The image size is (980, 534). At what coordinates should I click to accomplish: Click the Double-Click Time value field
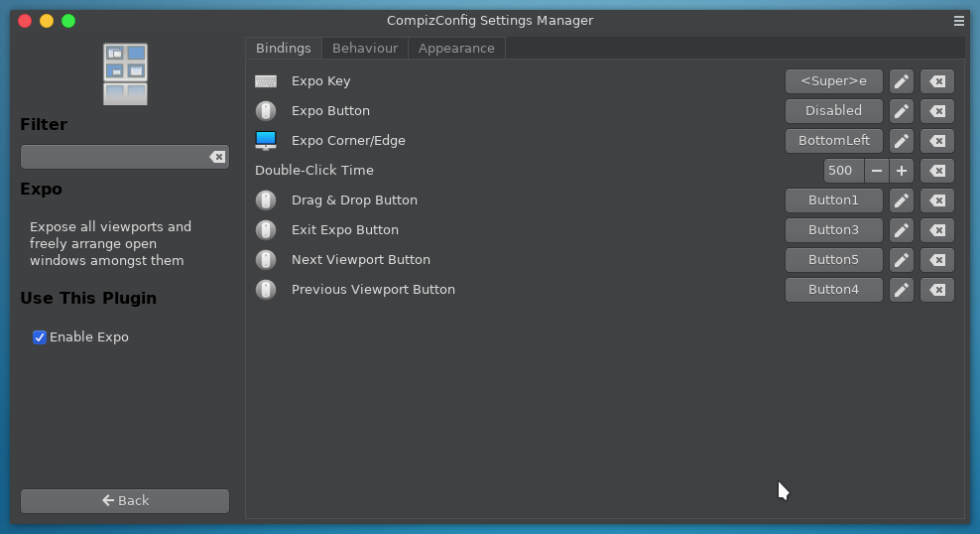coord(842,171)
